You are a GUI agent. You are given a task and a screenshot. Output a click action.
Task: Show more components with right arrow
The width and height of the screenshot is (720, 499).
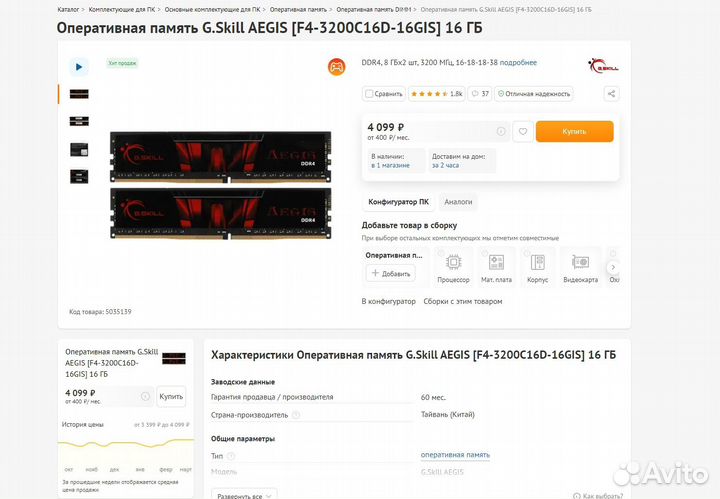pos(613,267)
